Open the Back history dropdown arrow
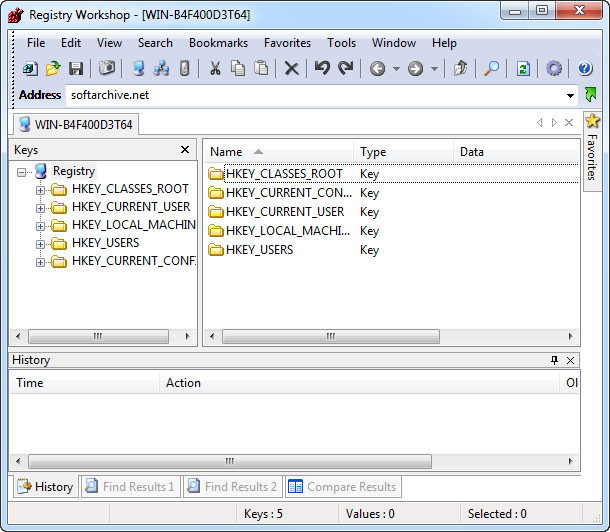 pos(396,69)
